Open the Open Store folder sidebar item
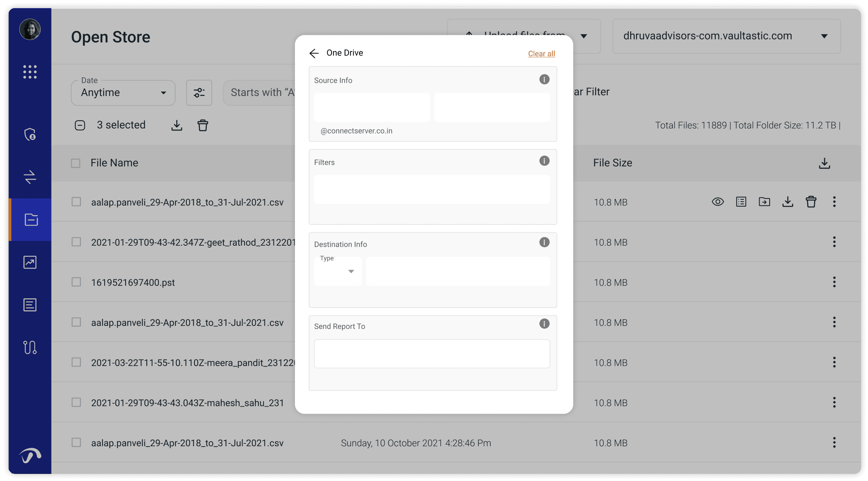This screenshot has height=481, width=868. (x=31, y=220)
